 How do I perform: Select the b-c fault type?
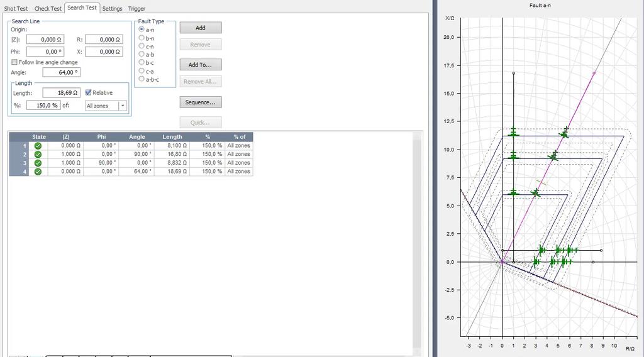tap(142, 62)
